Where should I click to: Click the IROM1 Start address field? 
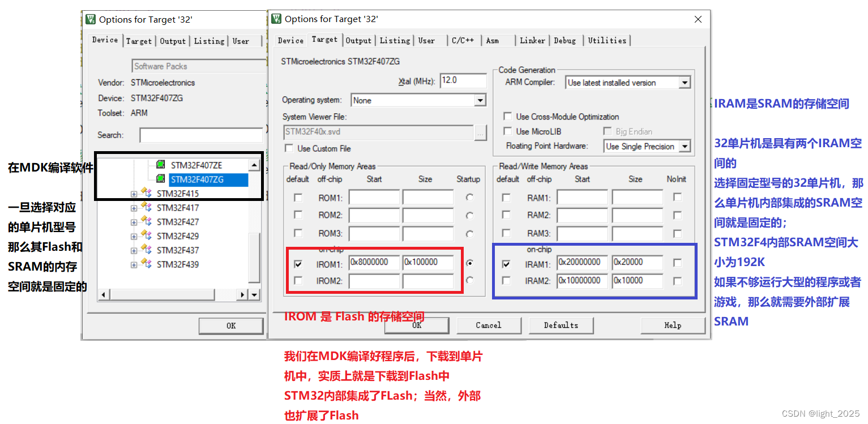374,263
